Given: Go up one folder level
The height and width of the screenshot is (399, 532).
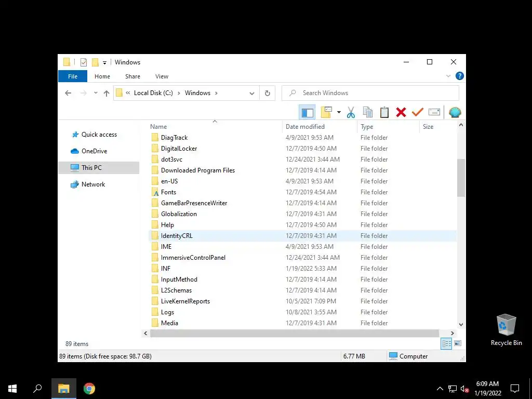Looking at the screenshot, I should 107,94.
